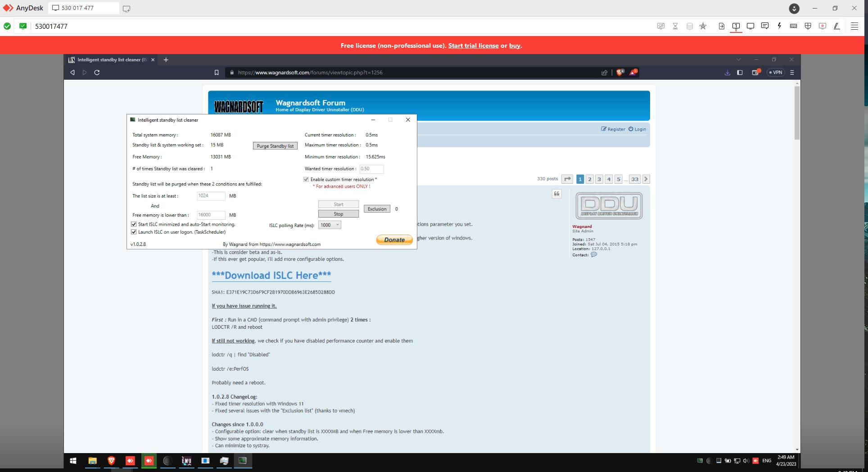The height and width of the screenshot is (472, 868).
Task: Open the new session monitor icon beside the address tab
Action: click(x=127, y=9)
